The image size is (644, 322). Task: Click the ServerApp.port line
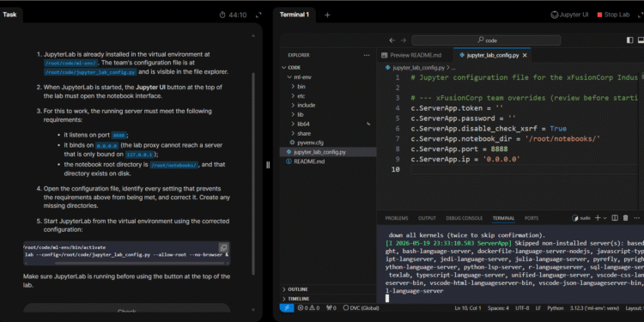(x=459, y=149)
